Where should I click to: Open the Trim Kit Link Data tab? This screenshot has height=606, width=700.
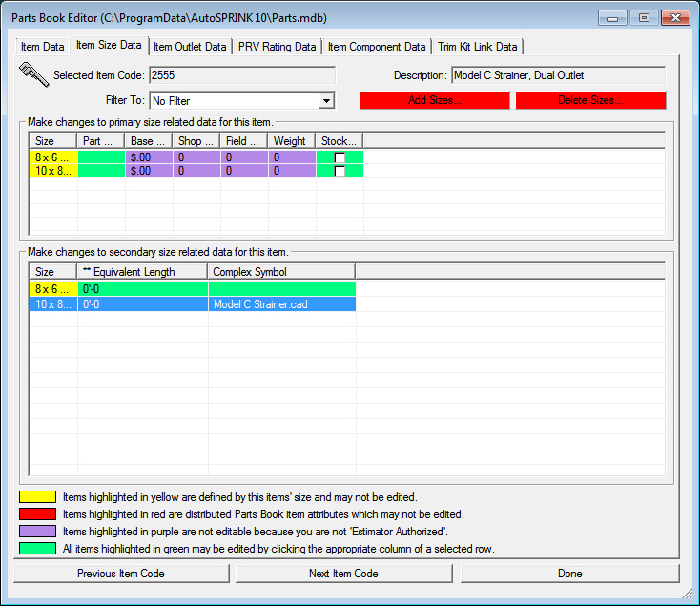point(477,47)
